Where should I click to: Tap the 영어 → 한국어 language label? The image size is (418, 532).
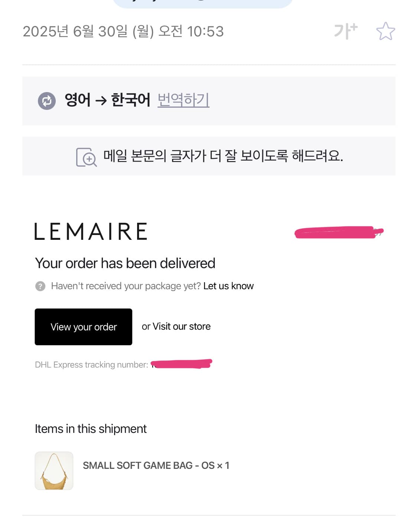(x=107, y=100)
